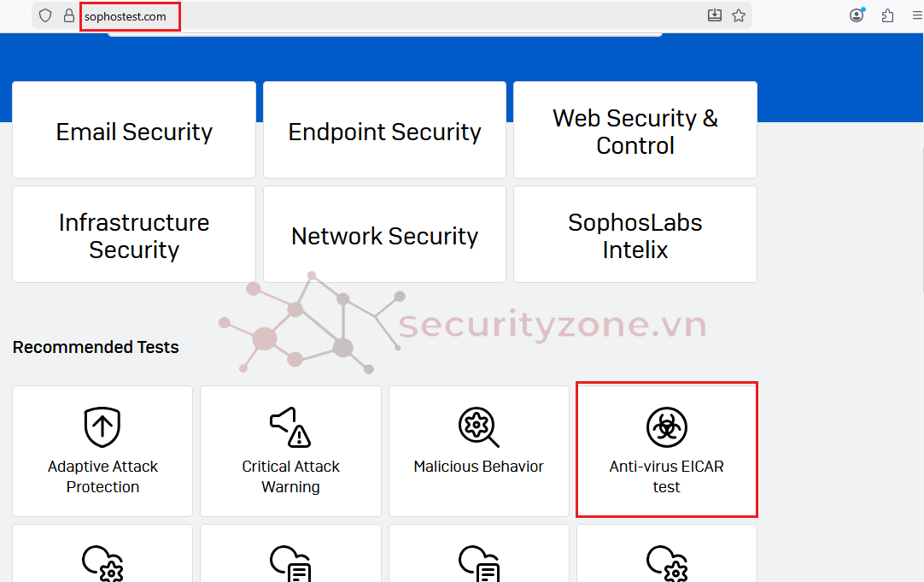Screen dimensions: 924x582
Task: Open the Email Security category
Action: tap(134, 131)
